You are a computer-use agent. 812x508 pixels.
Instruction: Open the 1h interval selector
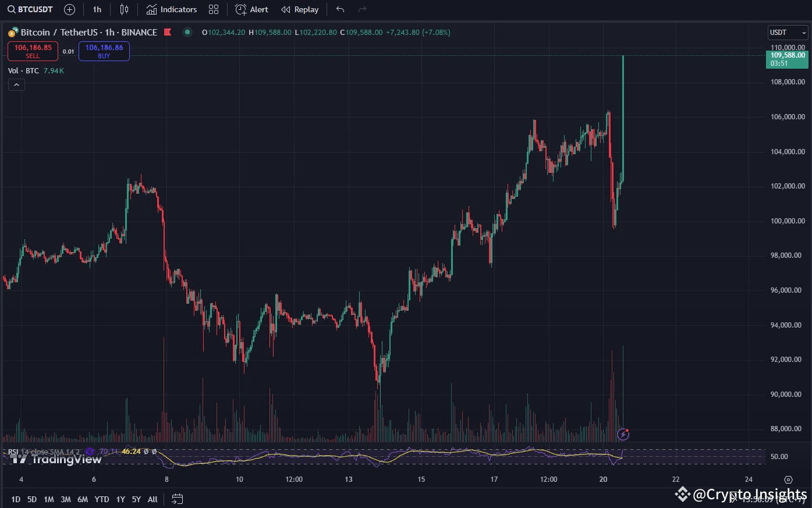point(97,9)
